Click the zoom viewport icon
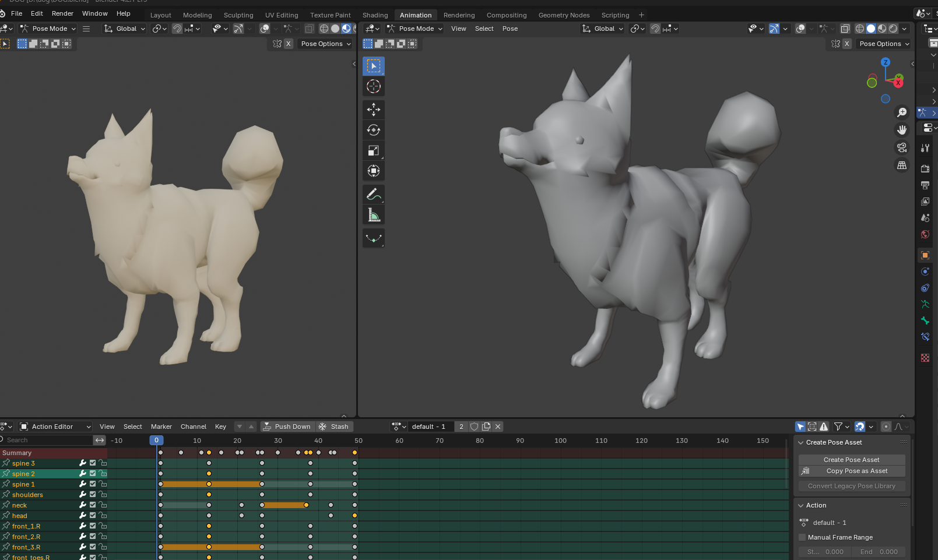The image size is (938, 560). pos(902,112)
